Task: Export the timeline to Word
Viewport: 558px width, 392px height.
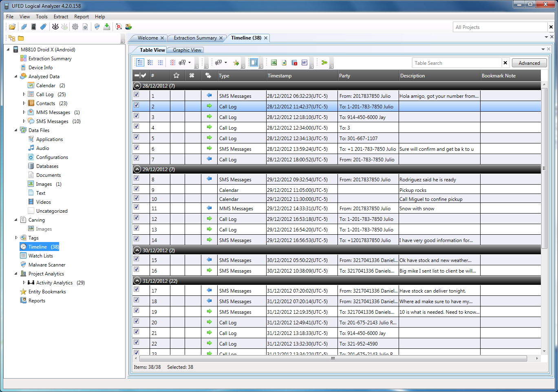Action: click(304, 62)
